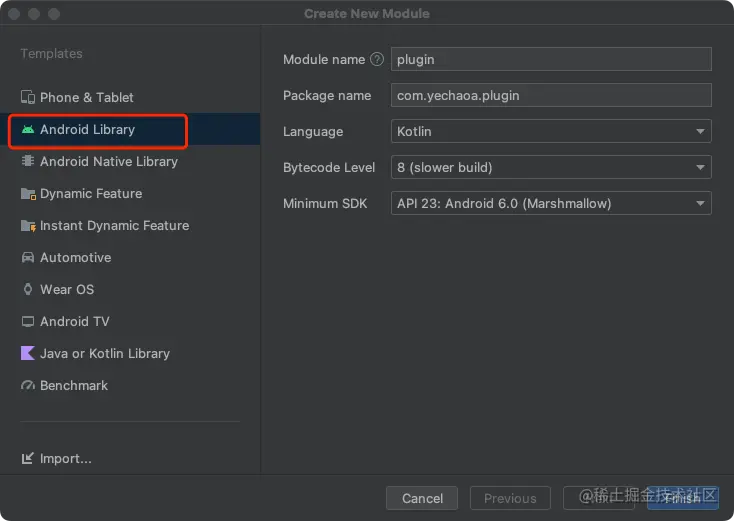Click the Android Library robot icon
The height and width of the screenshot is (521, 734).
(28, 130)
